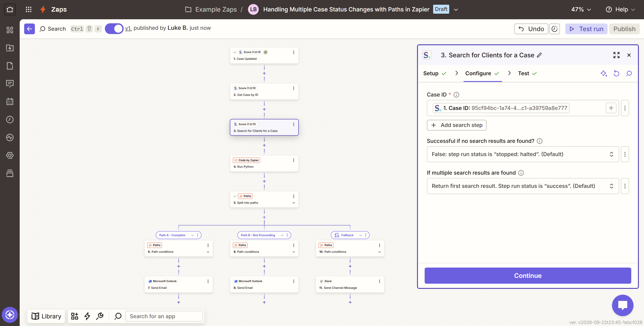Open the Zap History sidebar icon
The height and width of the screenshot is (326, 644).
click(10, 119)
